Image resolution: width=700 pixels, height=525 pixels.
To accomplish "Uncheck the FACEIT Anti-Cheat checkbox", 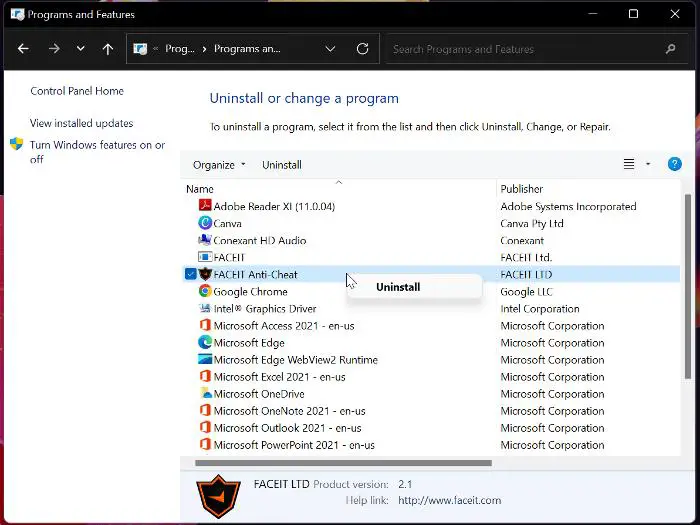I will pos(190,274).
